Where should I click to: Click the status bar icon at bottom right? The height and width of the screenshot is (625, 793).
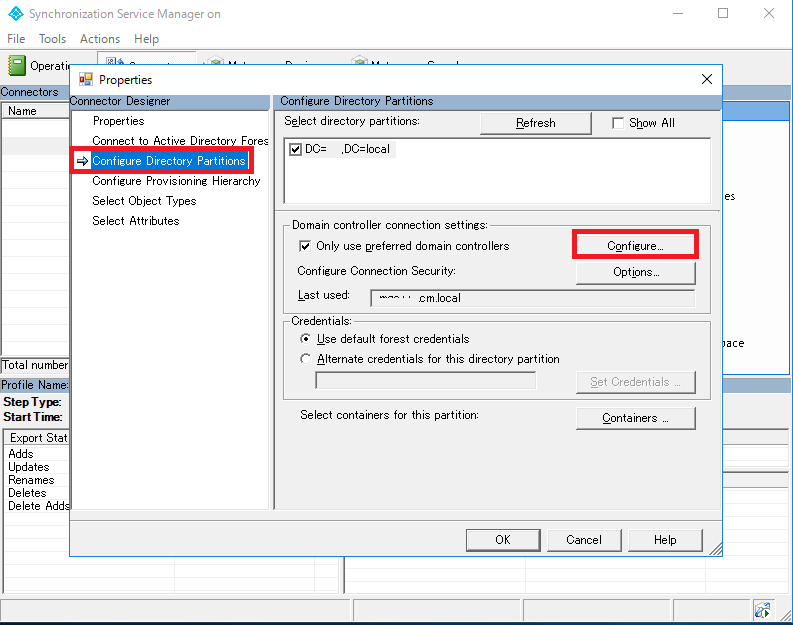pos(762,610)
